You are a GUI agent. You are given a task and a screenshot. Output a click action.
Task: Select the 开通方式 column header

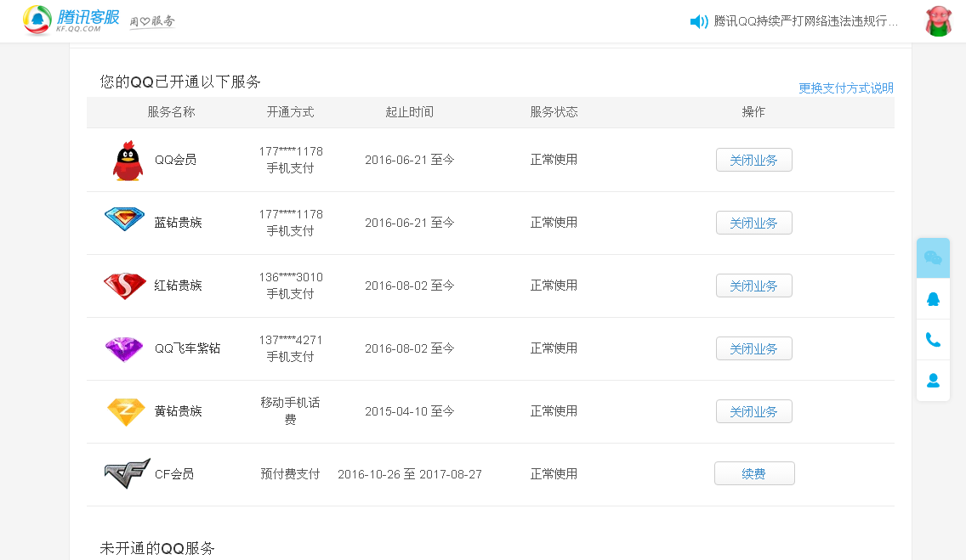point(290,112)
